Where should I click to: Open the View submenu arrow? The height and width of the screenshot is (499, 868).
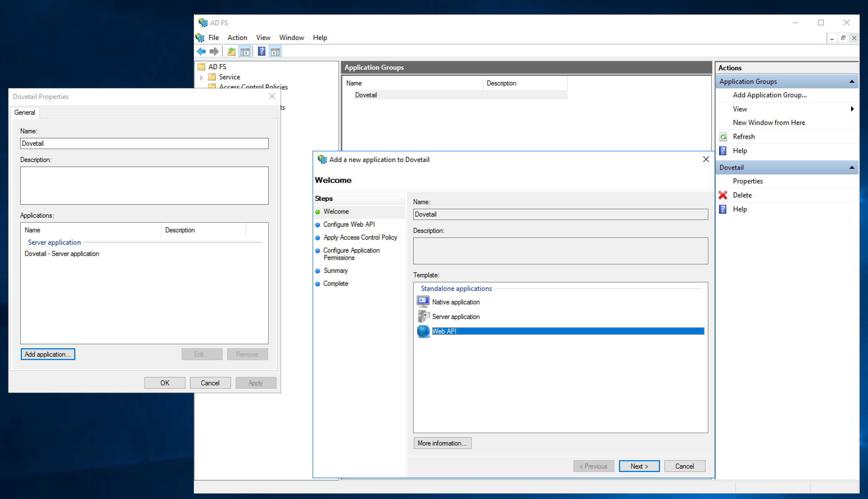pos(852,109)
